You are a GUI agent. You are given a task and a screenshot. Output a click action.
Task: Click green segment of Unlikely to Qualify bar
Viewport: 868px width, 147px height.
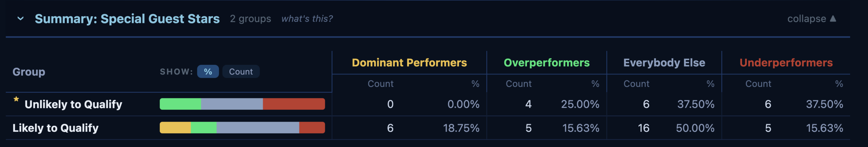[x=180, y=104]
